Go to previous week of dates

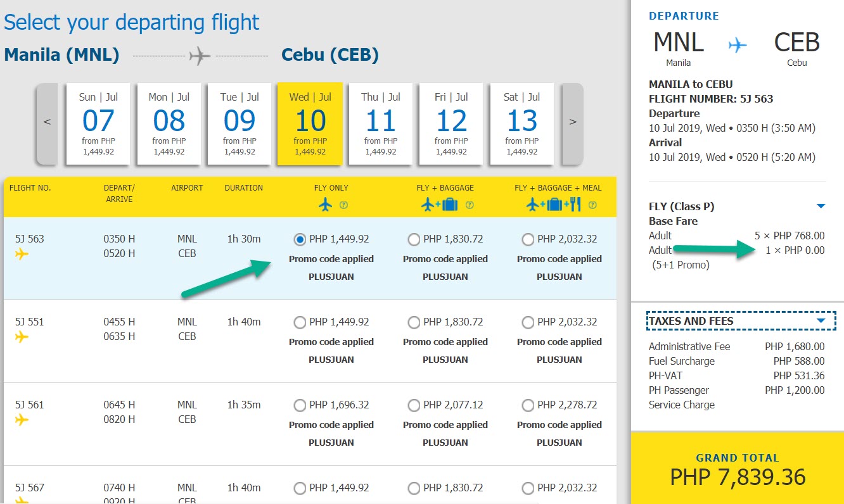(x=47, y=122)
